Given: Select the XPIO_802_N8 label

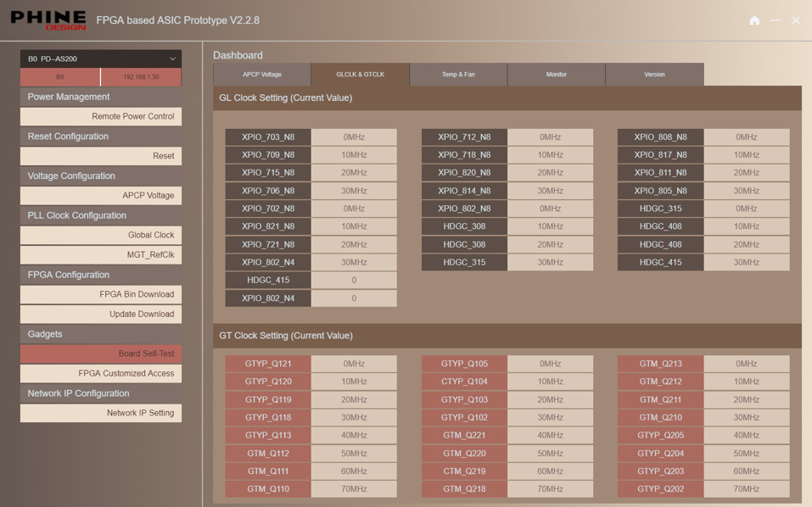Looking at the screenshot, I should tap(464, 209).
